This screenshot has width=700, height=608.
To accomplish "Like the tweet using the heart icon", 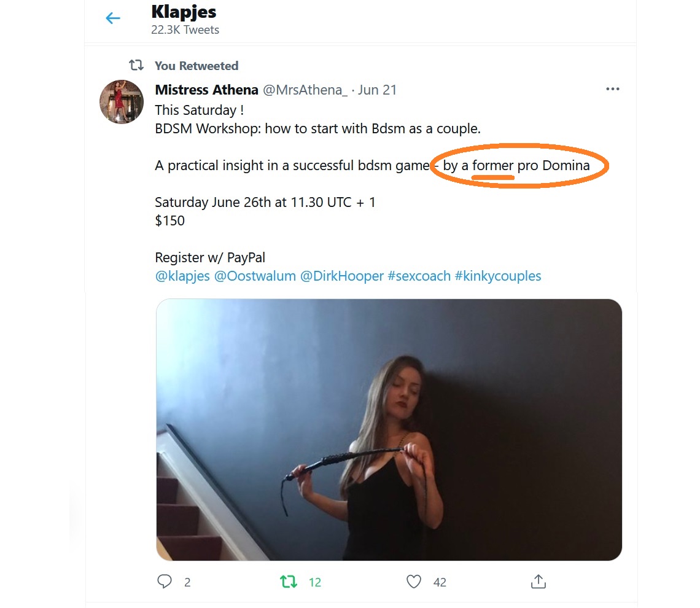I will click(x=414, y=581).
